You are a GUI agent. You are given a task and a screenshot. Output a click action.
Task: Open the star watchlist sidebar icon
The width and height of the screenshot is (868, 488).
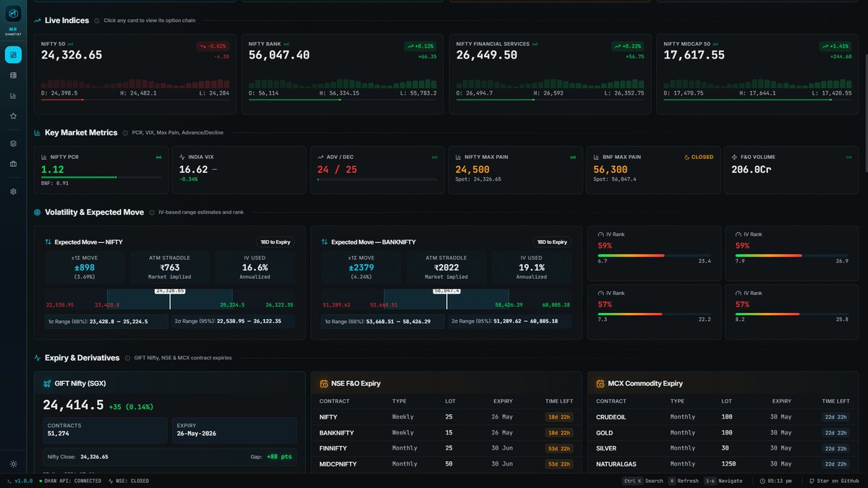point(13,116)
